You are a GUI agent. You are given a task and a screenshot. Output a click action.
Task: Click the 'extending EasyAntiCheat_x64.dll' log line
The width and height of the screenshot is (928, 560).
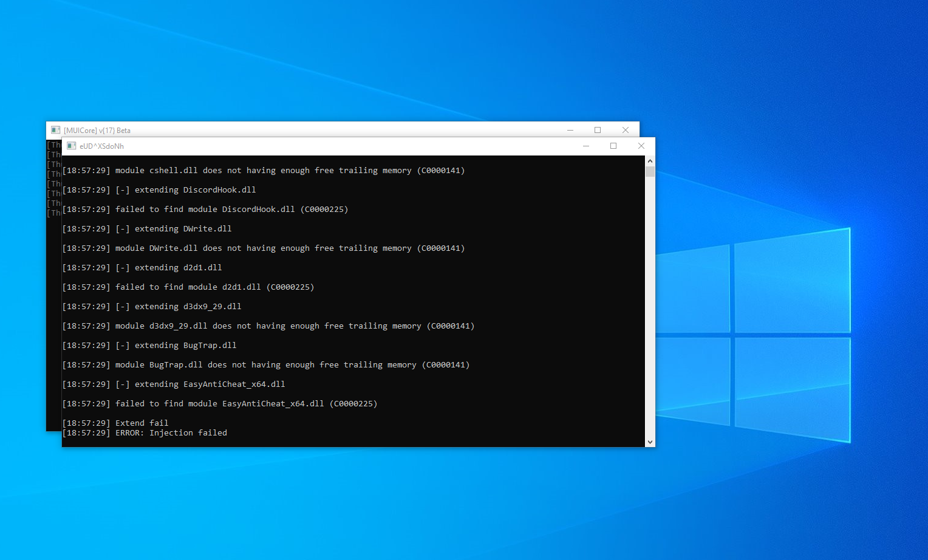click(174, 384)
